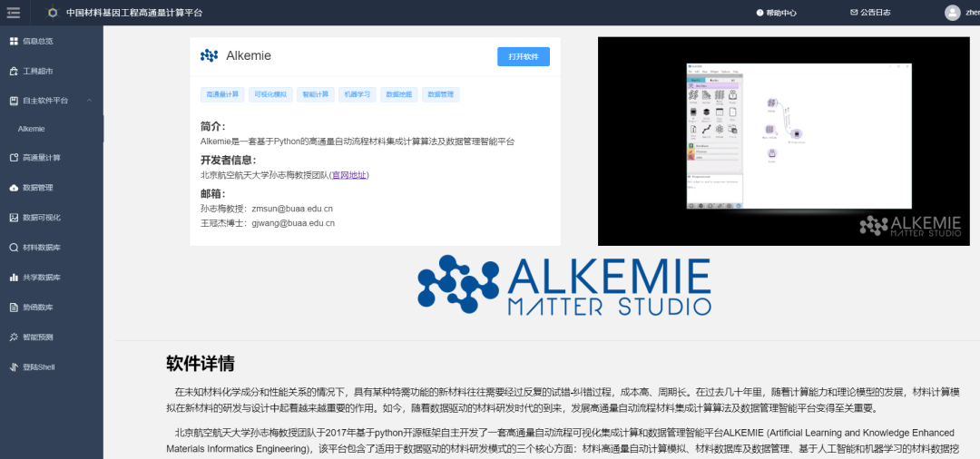Open 材料数据库 search entry
Image resolution: width=980 pixels, height=459 pixels.
pyautogui.click(x=41, y=248)
